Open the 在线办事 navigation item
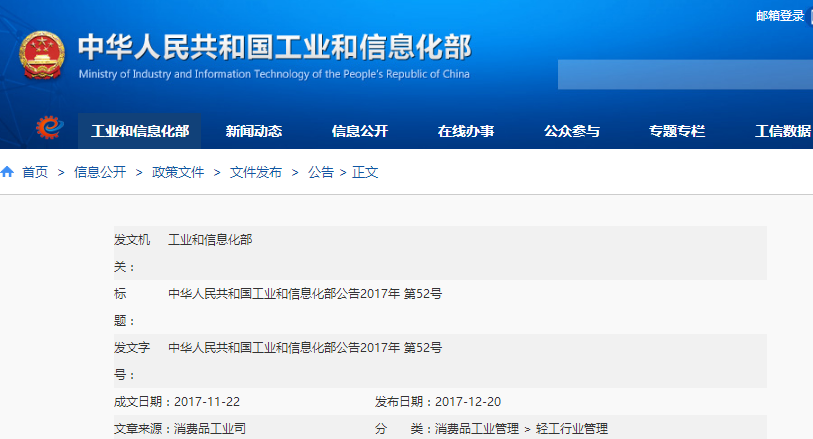 click(x=466, y=131)
